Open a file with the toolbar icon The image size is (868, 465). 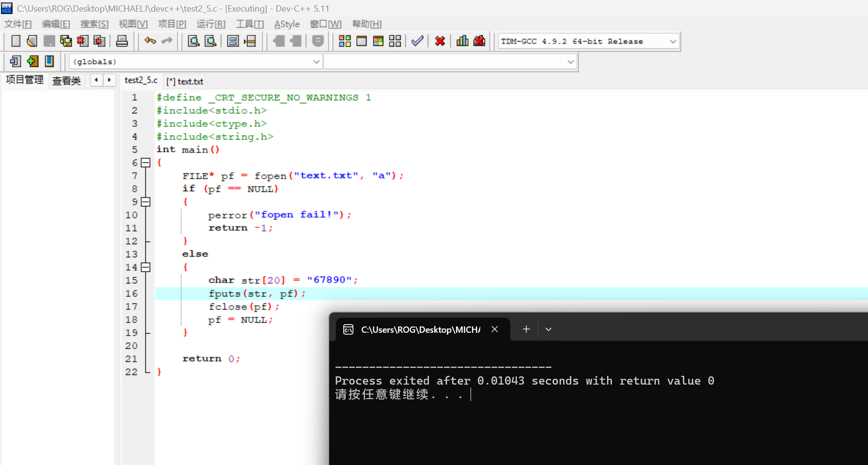coord(32,41)
